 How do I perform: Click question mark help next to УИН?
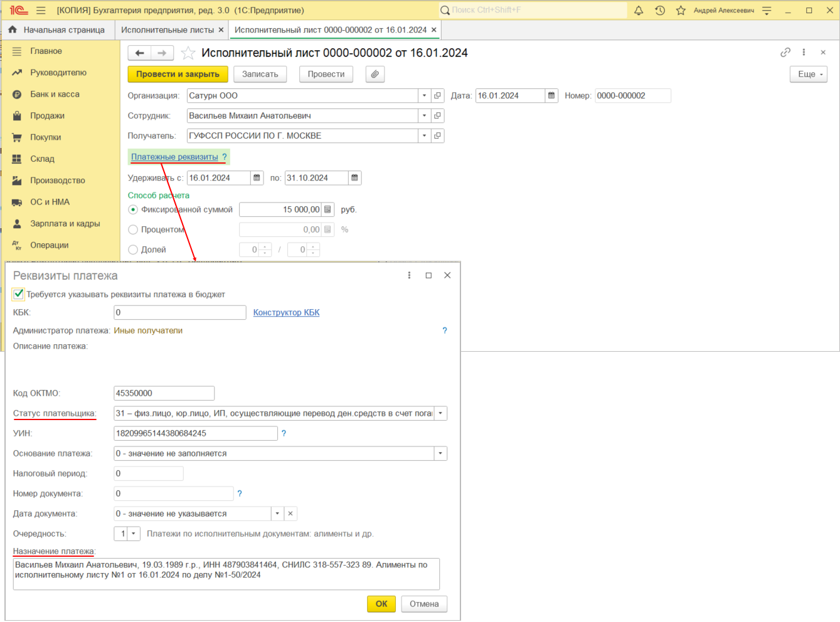pos(284,433)
